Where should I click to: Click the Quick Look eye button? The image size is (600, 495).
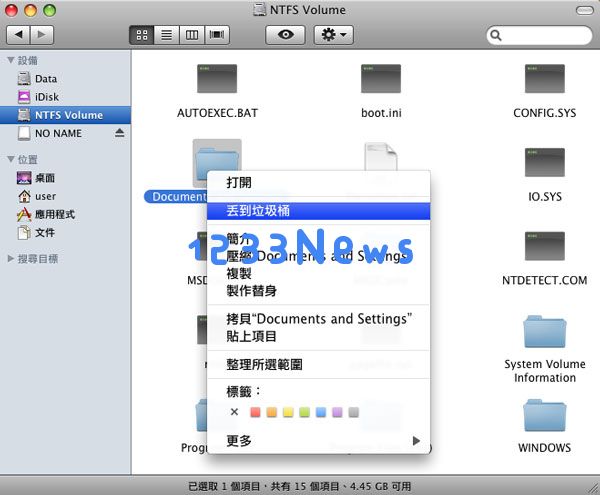click(x=285, y=35)
